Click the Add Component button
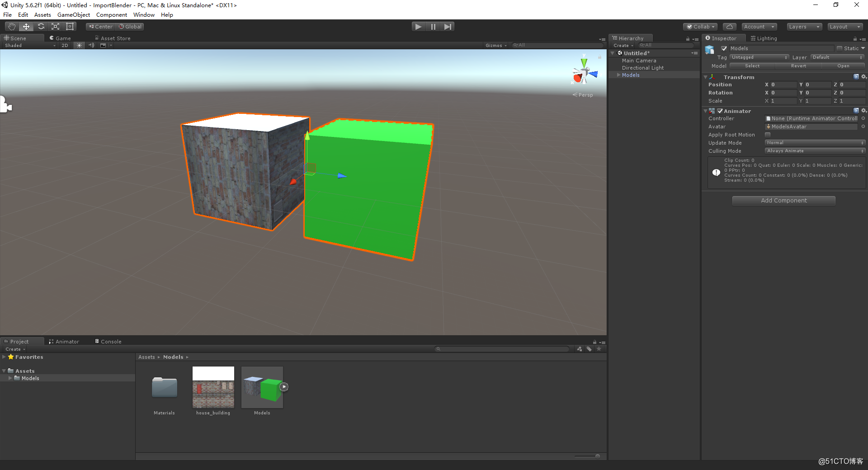868x470 pixels. point(783,201)
